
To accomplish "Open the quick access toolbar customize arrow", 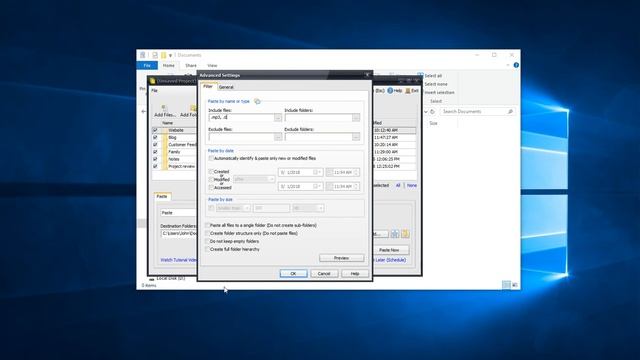I will pyautogui.click(x=170, y=56).
